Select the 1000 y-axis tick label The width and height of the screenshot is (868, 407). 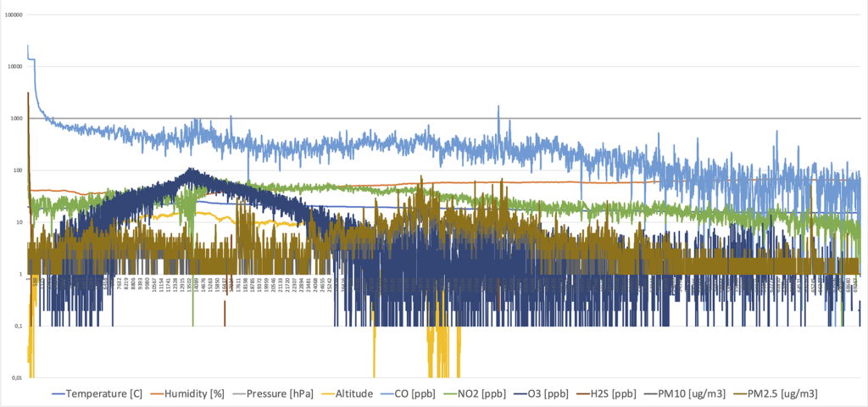[x=17, y=119]
